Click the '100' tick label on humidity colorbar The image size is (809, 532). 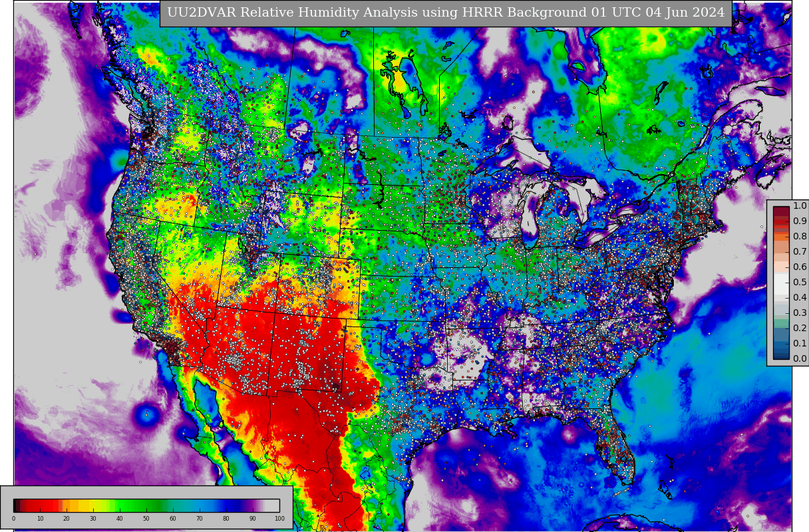point(279,518)
